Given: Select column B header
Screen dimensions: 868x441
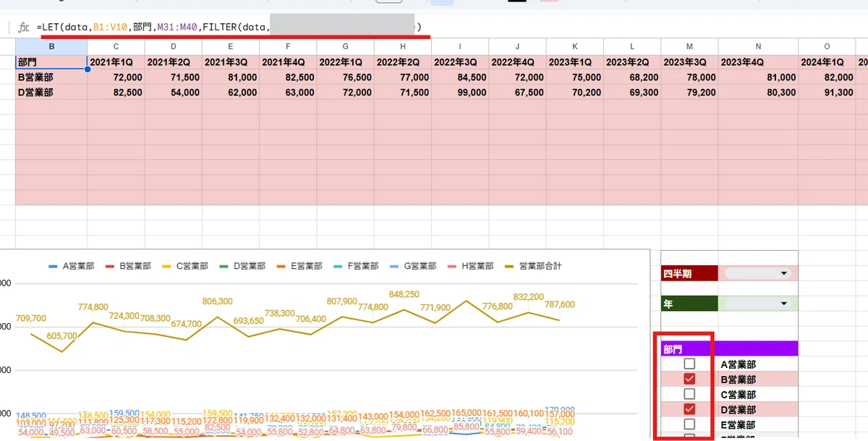Looking at the screenshot, I should (51, 47).
